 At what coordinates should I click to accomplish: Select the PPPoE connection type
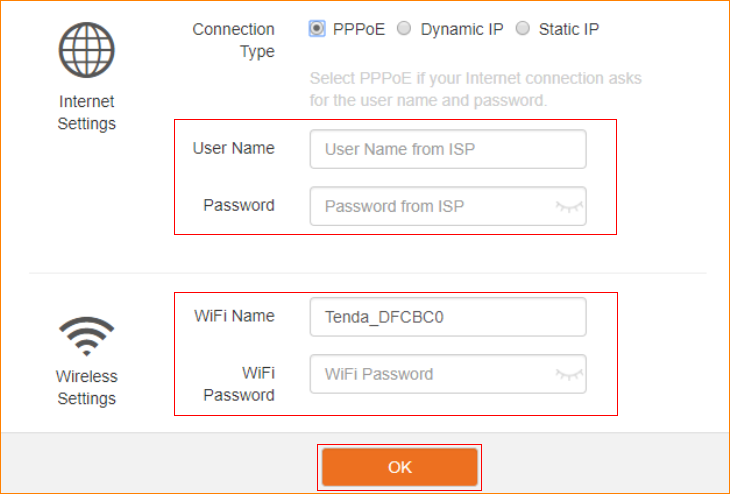pos(318,29)
